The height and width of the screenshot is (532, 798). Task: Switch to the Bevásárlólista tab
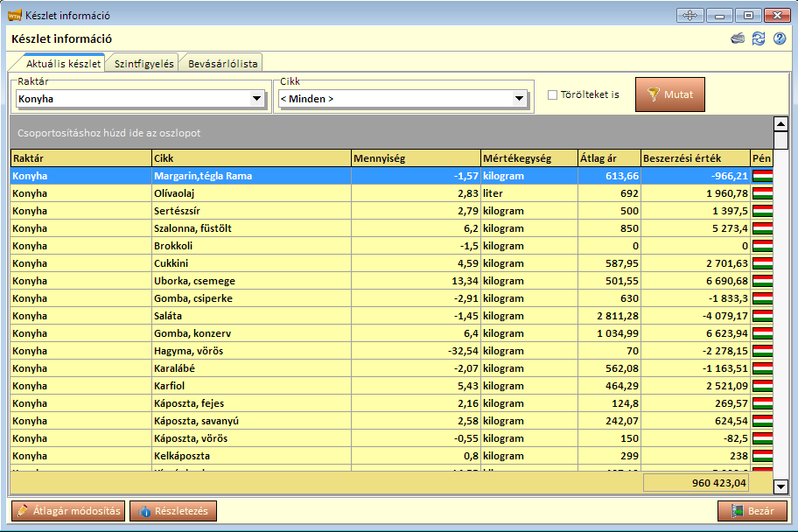(x=222, y=64)
